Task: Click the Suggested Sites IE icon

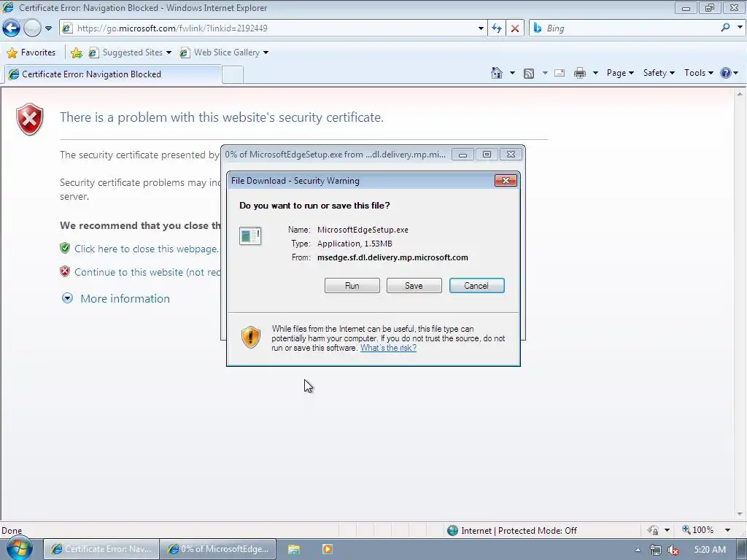Action: coord(94,52)
